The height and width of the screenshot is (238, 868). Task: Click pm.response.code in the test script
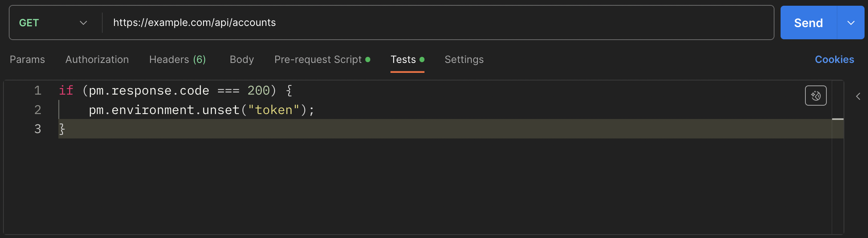(x=148, y=90)
